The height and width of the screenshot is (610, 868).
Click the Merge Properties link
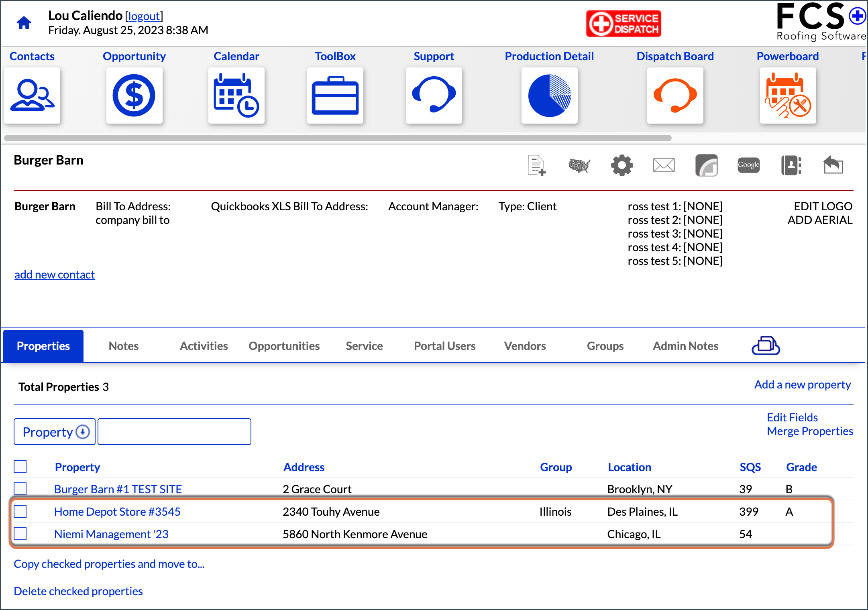pyautogui.click(x=810, y=431)
